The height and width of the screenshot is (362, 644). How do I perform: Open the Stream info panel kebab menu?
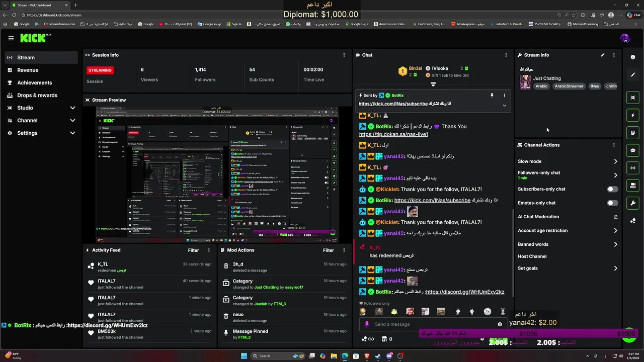coord(614,55)
